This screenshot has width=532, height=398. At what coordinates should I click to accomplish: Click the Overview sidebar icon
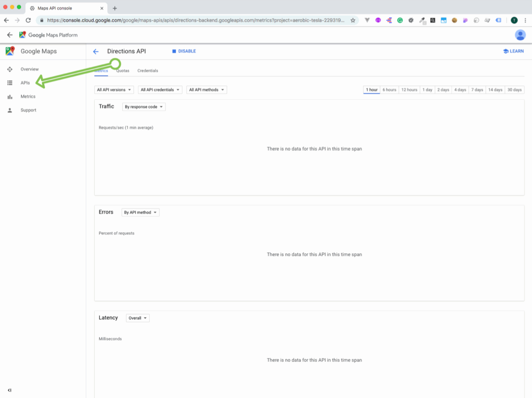point(10,69)
